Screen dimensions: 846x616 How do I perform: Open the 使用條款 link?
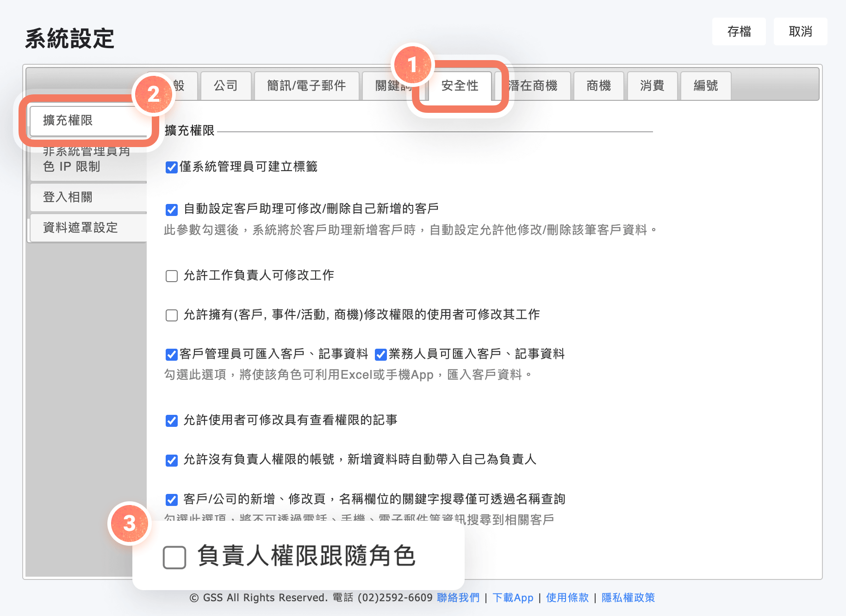(567, 598)
